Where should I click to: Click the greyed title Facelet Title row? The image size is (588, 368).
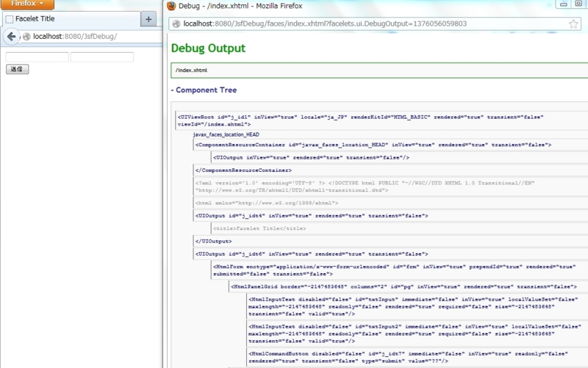tap(399, 228)
